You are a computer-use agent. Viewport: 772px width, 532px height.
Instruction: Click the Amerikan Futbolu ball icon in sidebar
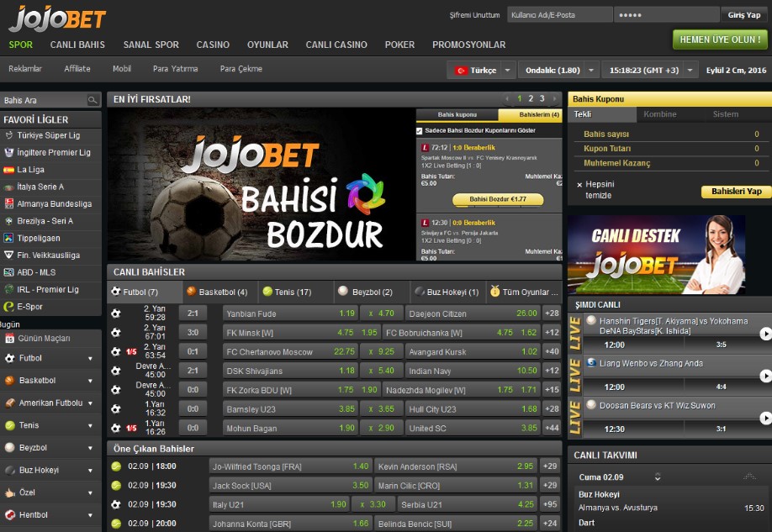(10, 403)
